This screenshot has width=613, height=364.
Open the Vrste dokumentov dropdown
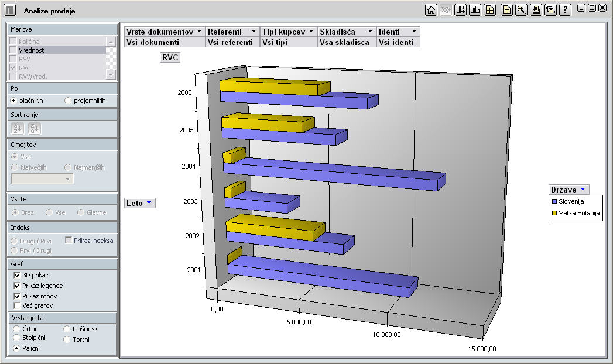click(199, 32)
